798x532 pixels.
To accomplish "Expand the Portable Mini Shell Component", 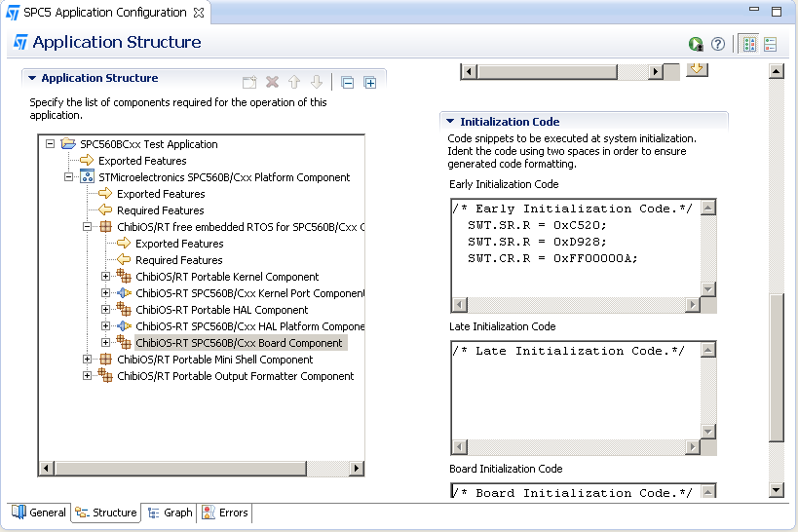I will point(87,359).
